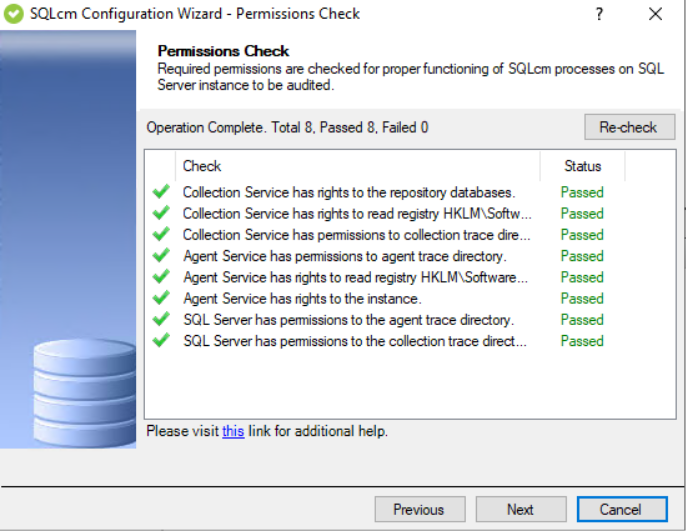Go back with the Previous button

point(419,509)
